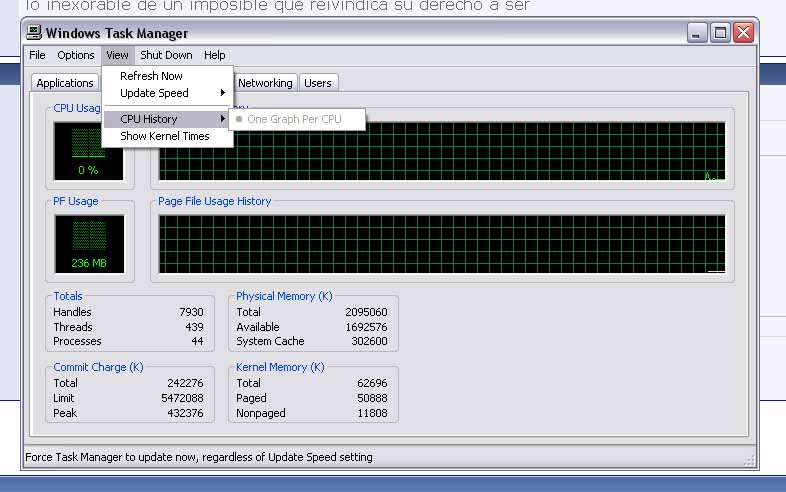Switch to the Networking tab
Screen dimensions: 786x492
coord(265,83)
